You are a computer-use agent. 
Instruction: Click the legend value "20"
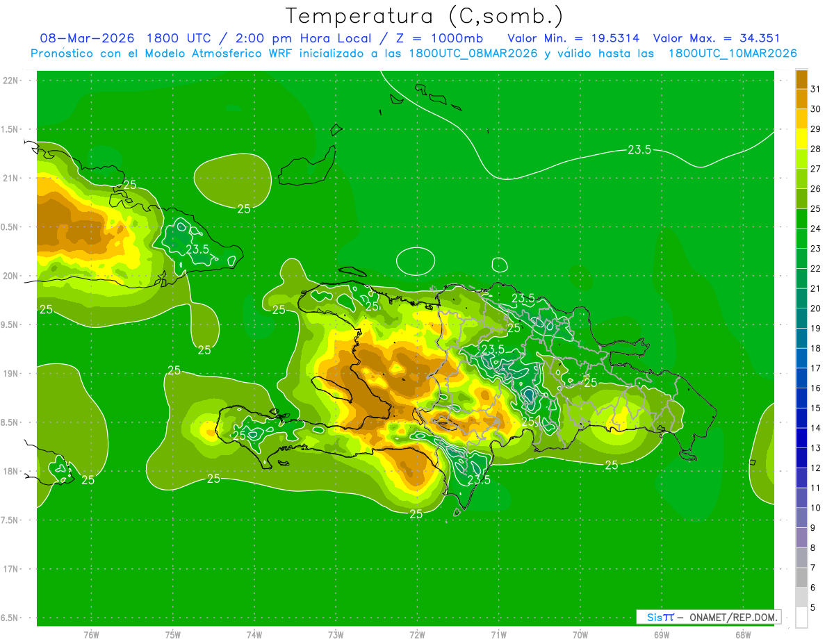click(815, 308)
